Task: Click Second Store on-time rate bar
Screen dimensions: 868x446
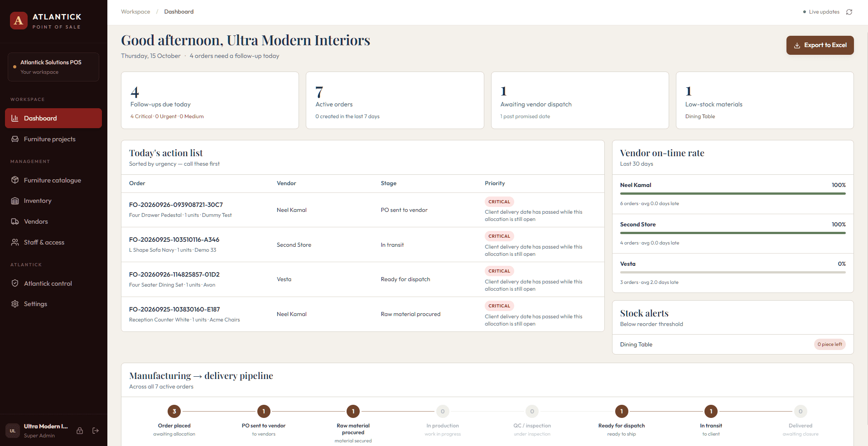Action: pos(733,233)
